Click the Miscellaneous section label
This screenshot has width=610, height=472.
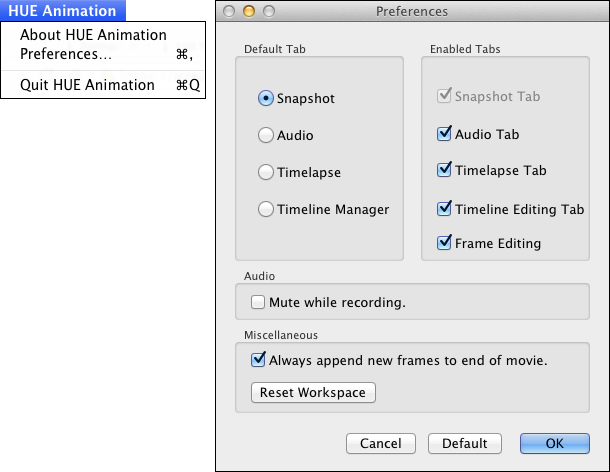281,335
